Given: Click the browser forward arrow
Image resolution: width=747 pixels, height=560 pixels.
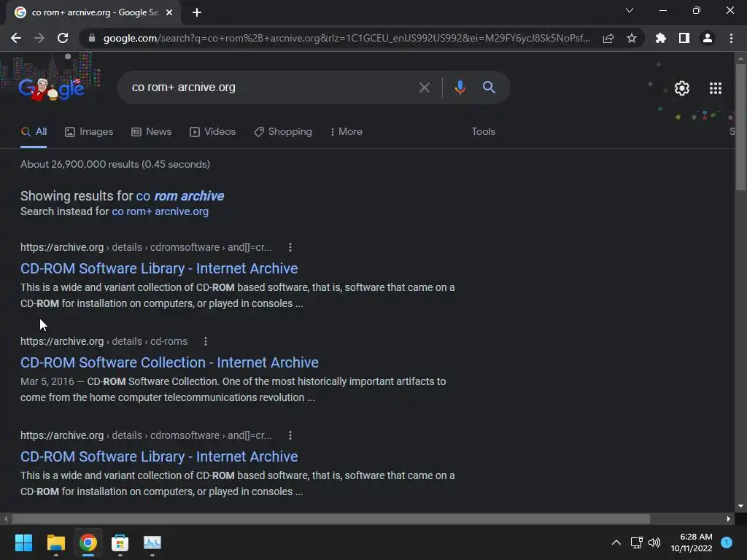Looking at the screenshot, I should click(39, 38).
